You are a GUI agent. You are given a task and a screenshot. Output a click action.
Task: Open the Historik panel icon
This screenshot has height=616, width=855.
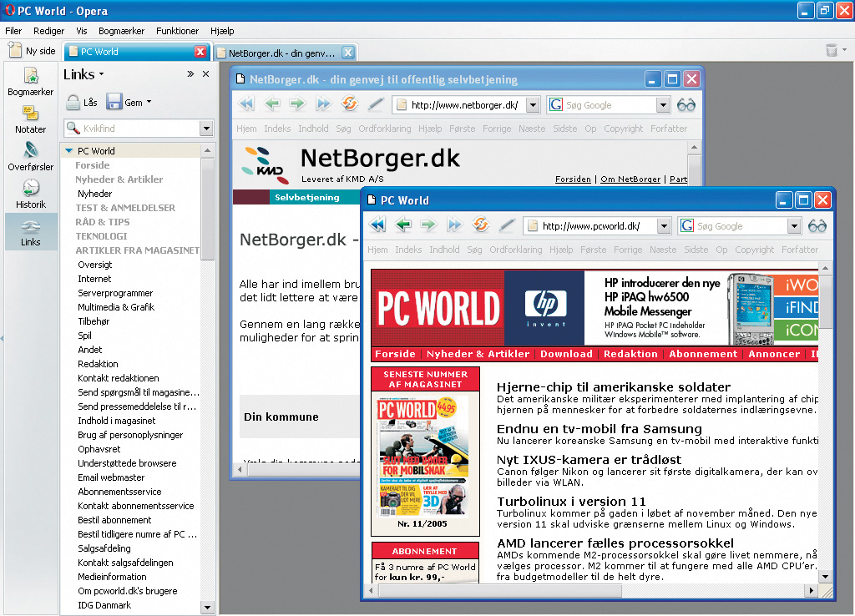click(x=31, y=192)
